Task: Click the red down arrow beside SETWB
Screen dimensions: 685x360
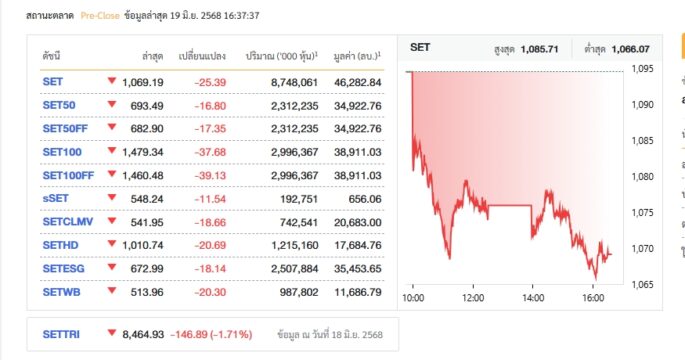Action: [x=112, y=290]
